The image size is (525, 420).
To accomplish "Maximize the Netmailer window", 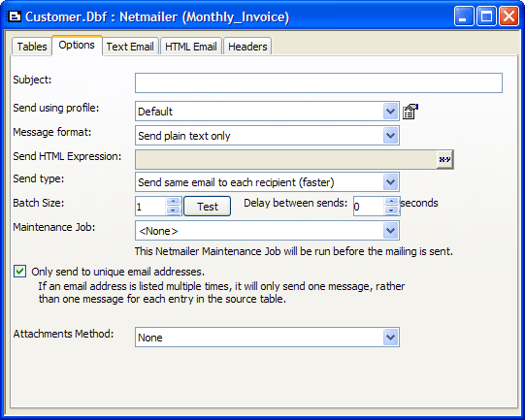I will [x=486, y=16].
